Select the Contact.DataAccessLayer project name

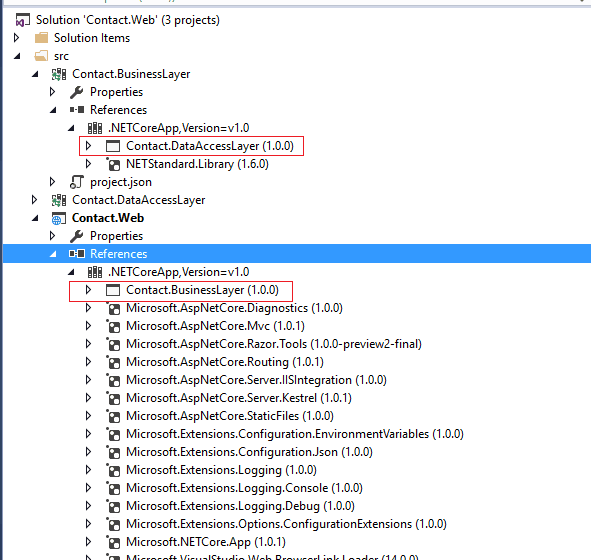(139, 200)
